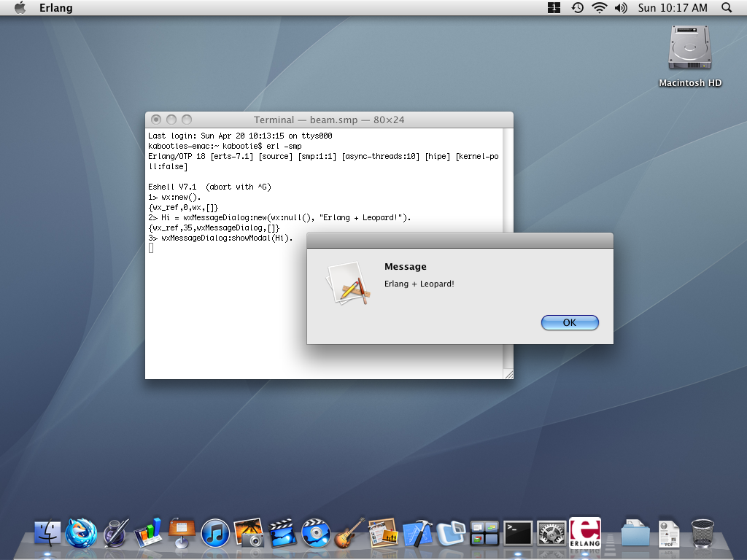Open the Erlang application menu
Screen dimensions: 747x560
coord(55,7)
